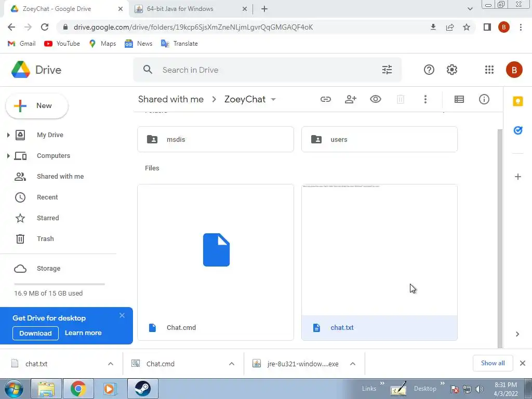Open Steam from the taskbar
532x399 pixels.
click(x=142, y=389)
